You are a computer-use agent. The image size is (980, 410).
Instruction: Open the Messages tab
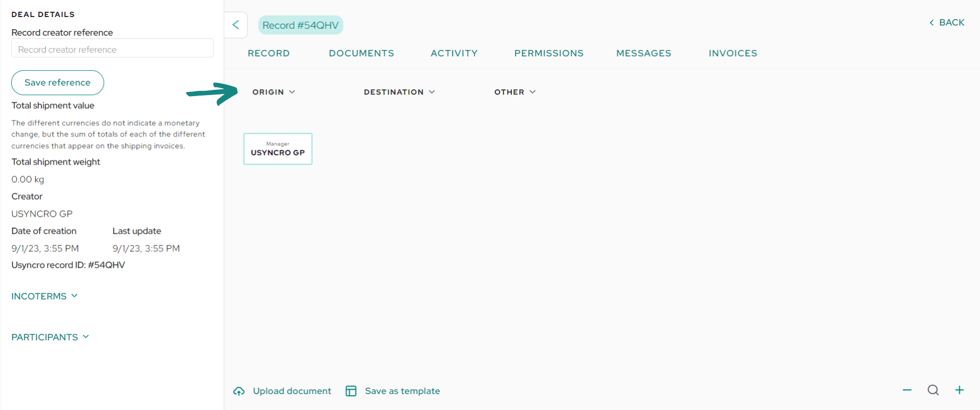[643, 53]
